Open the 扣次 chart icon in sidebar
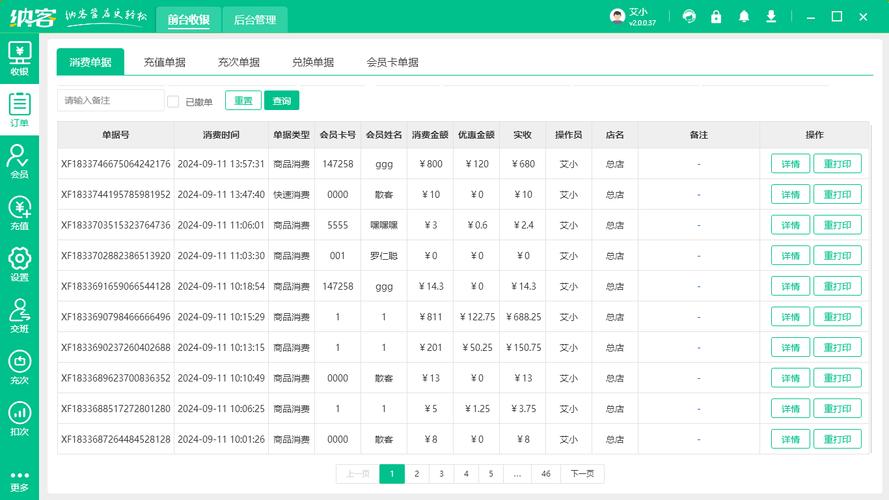This screenshot has height=500, width=889. (x=19, y=420)
